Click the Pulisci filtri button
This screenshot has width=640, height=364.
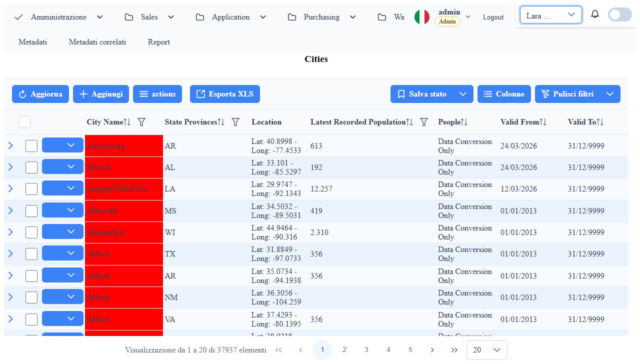[x=567, y=94]
